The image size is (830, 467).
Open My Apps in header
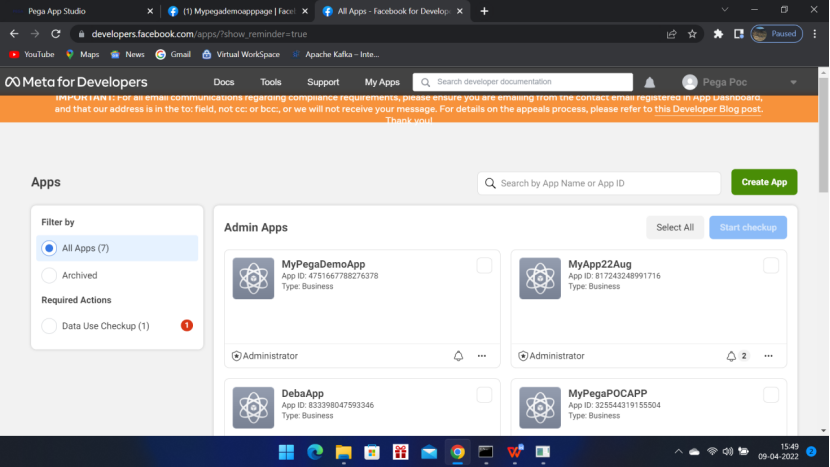coord(382,82)
